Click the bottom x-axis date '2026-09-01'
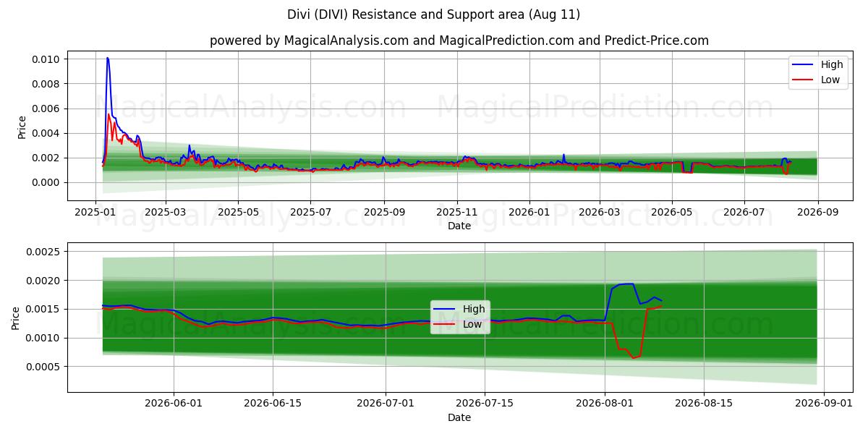Screen dimensions: 868x434 [824, 404]
